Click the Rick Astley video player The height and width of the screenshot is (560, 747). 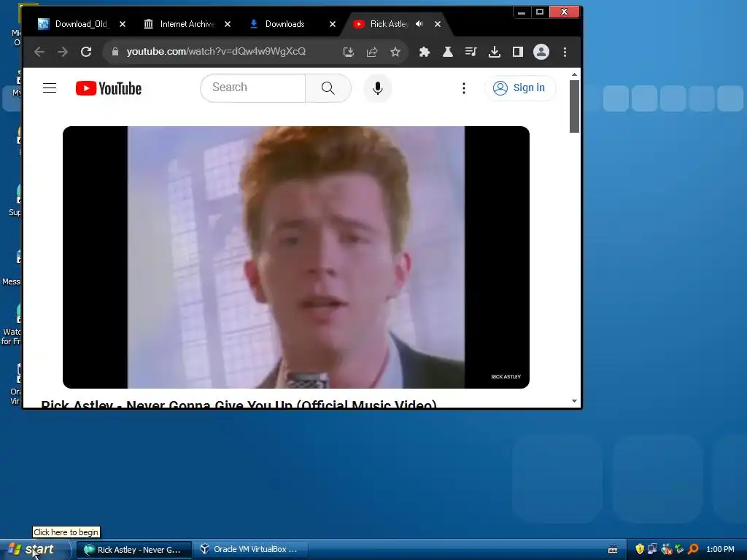coord(296,257)
